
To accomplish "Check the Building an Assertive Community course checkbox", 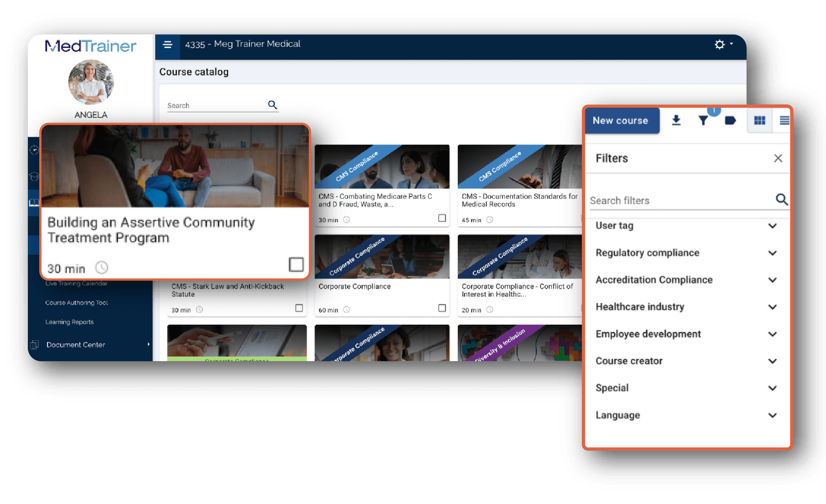I will pos(296,264).
